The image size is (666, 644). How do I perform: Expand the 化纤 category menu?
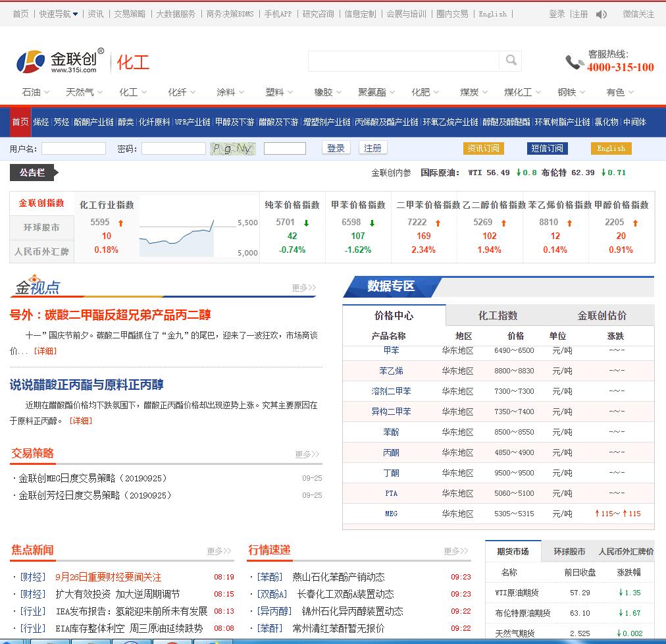tap(182, 92)
